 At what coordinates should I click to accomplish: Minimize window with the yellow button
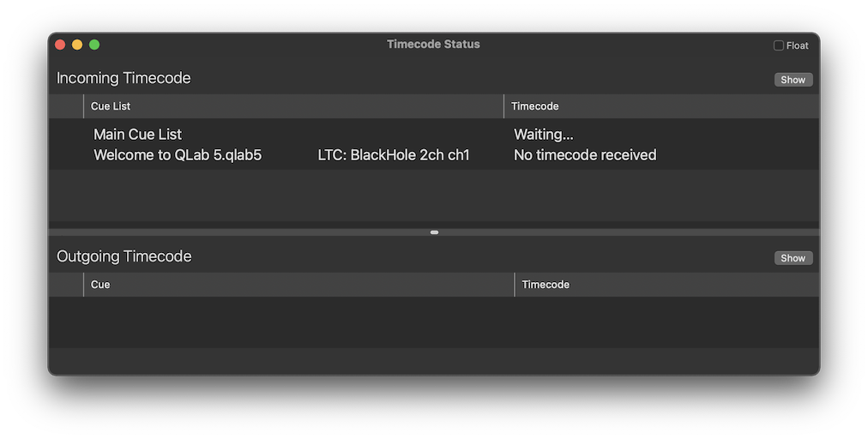(77, 45)
